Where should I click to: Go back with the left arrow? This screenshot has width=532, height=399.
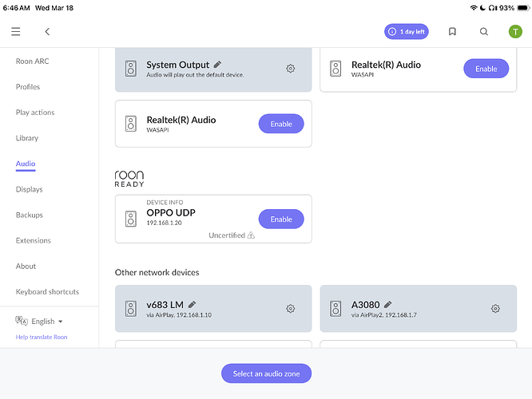47,32
